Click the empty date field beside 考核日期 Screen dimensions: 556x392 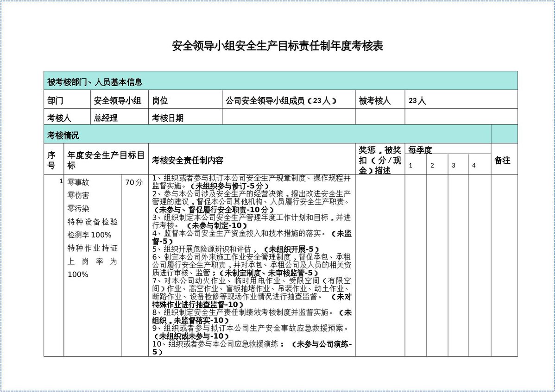pyautogui.click(x=289, y=117)
